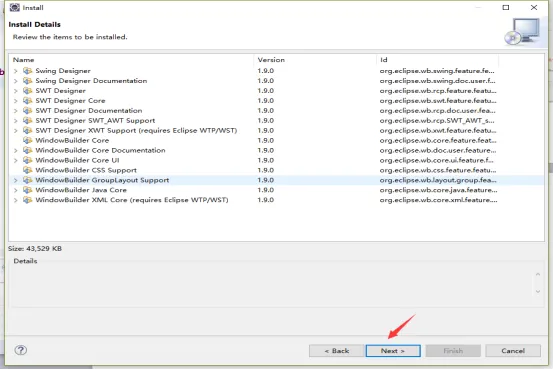554x370 pixels.
Task: Click the SWT Designer feature icon
Action: click(28, 90)
